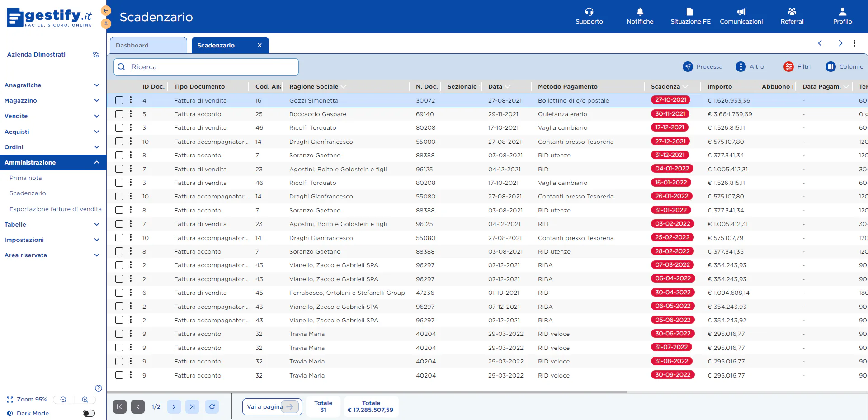Go to next page arrow
This screenshot has height=420, width=868.
pyautogui.click(x=174, y=406)
